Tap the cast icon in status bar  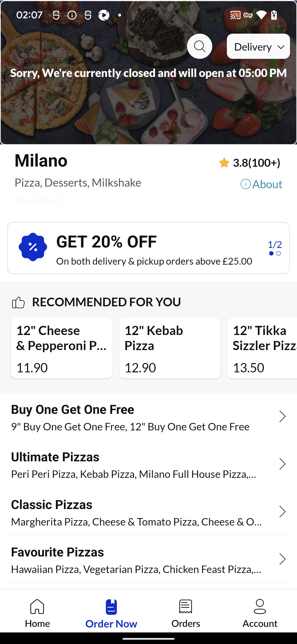235,15
